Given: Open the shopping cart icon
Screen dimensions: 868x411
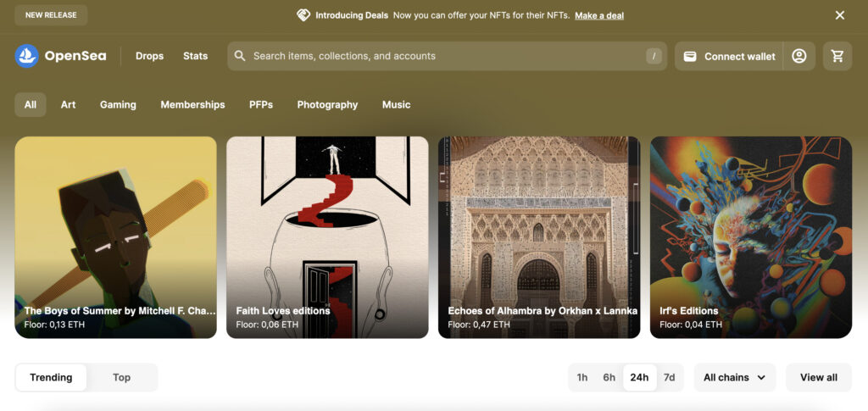Looking at the screenshot, I should pos(837,56).
